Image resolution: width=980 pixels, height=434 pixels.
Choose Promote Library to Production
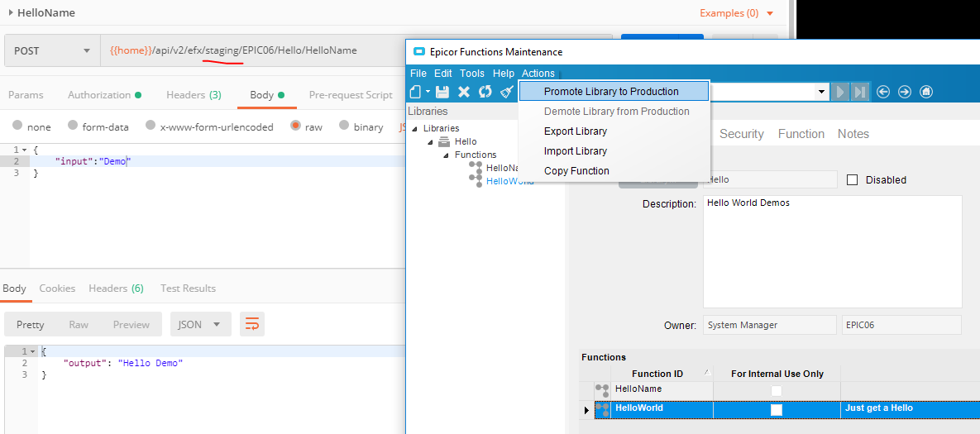tap(614, 91)
